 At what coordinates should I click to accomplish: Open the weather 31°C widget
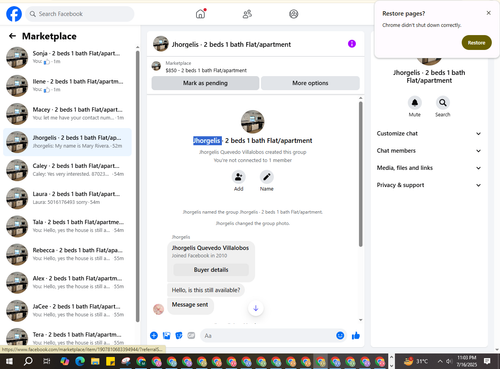[x=417, y=361]
